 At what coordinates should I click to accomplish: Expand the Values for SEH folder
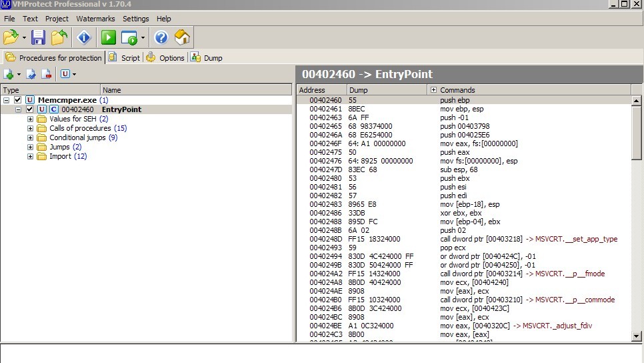click(x=30, y=119)
